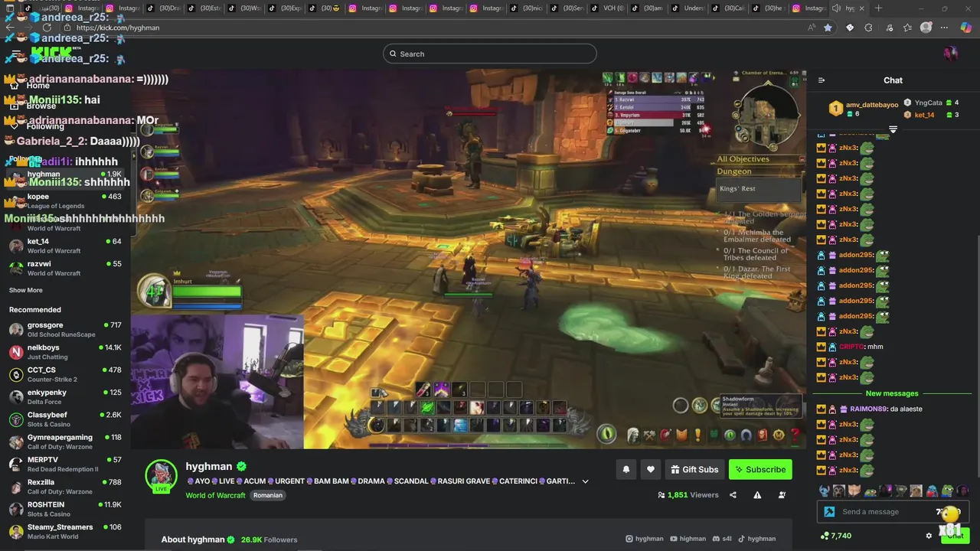Open recommended channel Steamy_Streamers
Image resolution: width=980 pixels, height=551 pixels.
click(x=65, y=532)
